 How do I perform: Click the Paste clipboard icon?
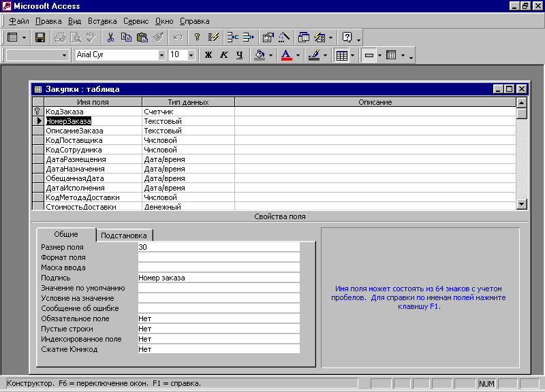pos(142,37)
